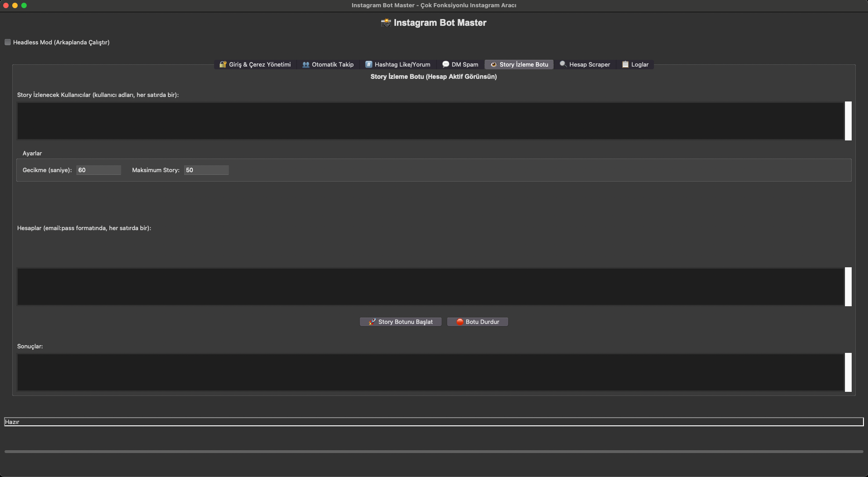Click the scrollbar of the Sonuçlar box

(848, 372)
